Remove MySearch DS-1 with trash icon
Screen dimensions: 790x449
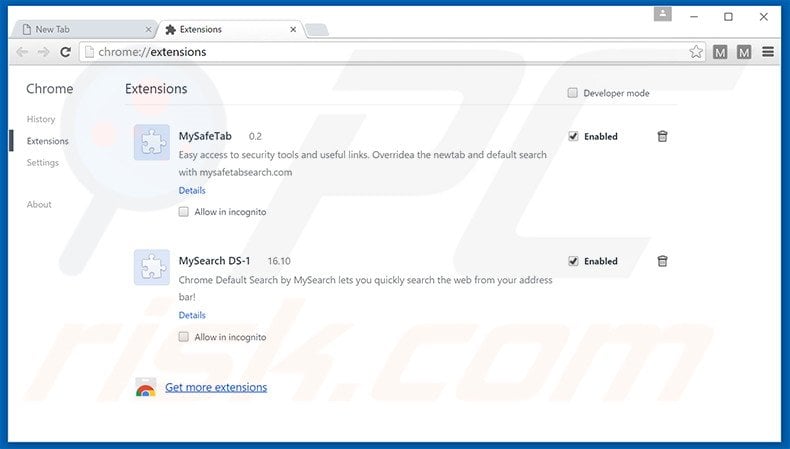[663, 261]
